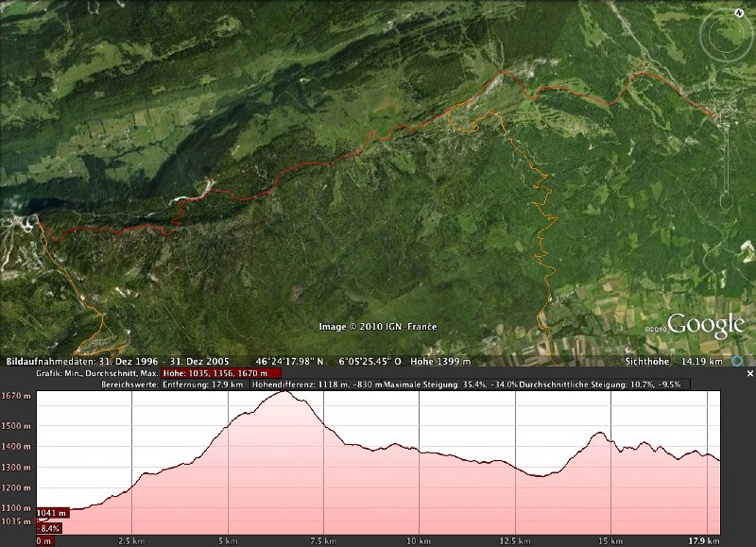The image size is (756, 547).
Task: Click the 10 km label on distance axis
Action: point(419,541)
